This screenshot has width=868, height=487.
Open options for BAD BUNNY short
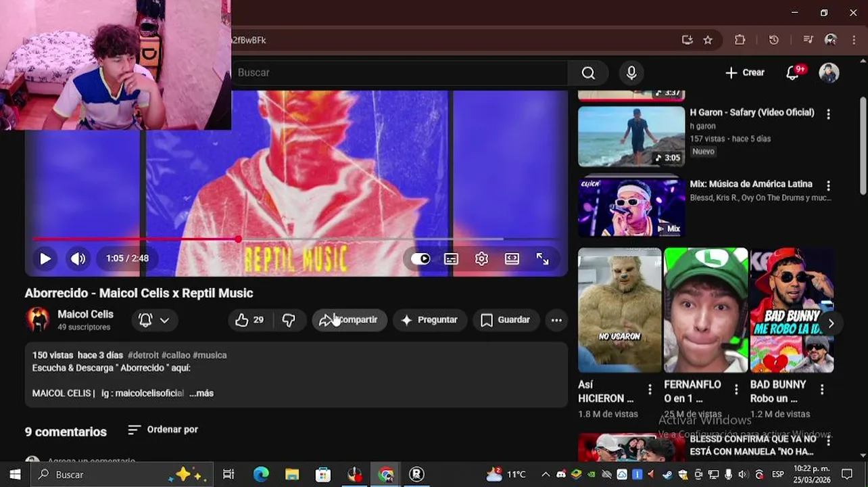[822, 390]
